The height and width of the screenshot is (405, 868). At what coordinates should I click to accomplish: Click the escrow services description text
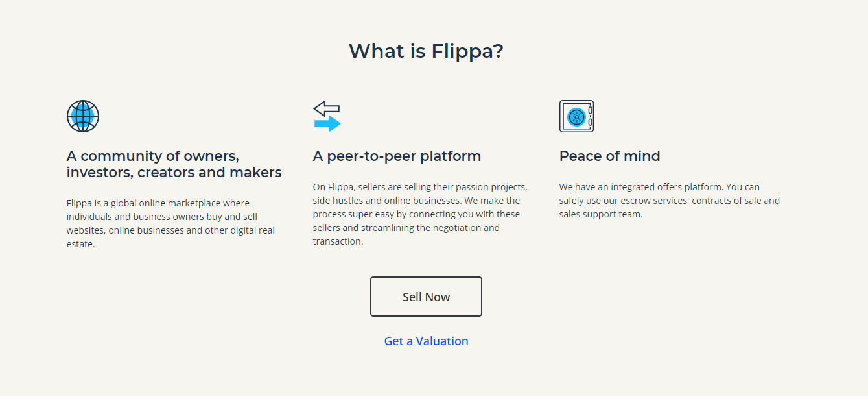(670, 200)
